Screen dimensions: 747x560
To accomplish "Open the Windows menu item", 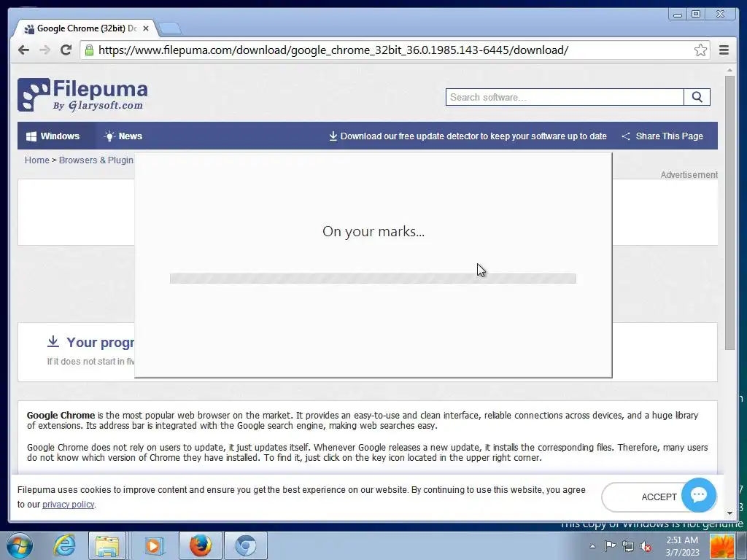I will pyautogui.click(x=53, y=136).
